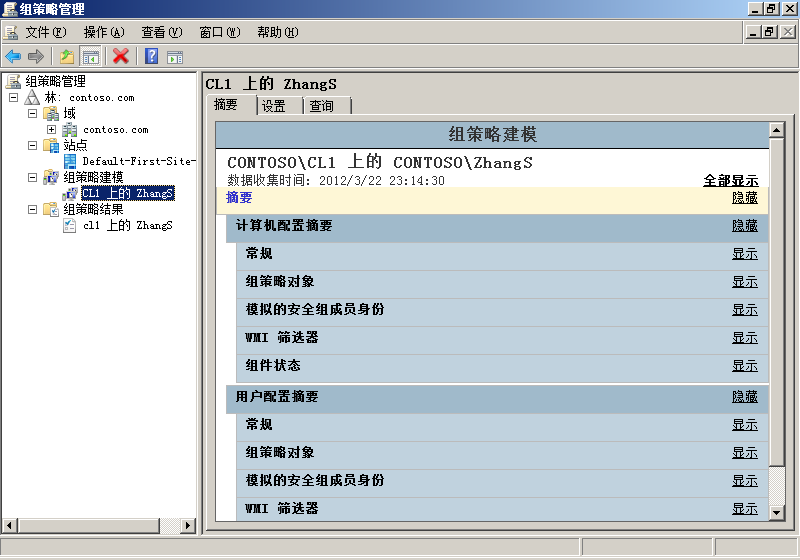Viewport: 800px width, 560px height.
Task: Hide the 用户配置摘要 section
Action: [745, 396]
